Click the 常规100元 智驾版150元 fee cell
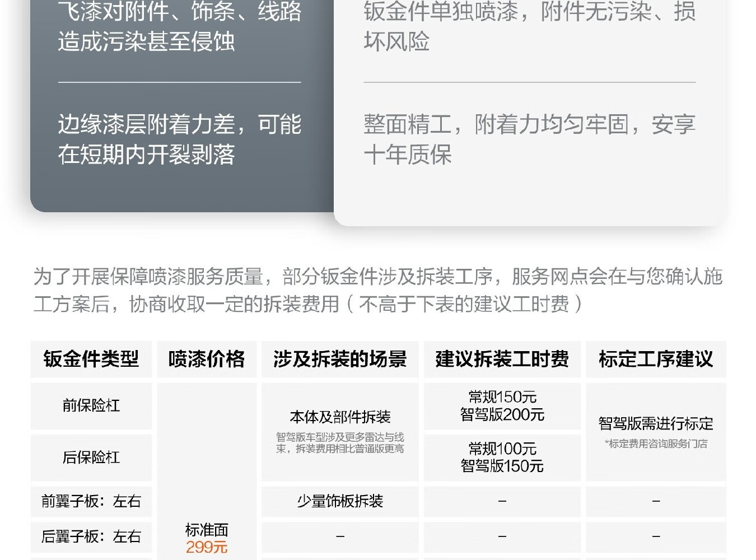The image size is (756, 560). [502, 457]
